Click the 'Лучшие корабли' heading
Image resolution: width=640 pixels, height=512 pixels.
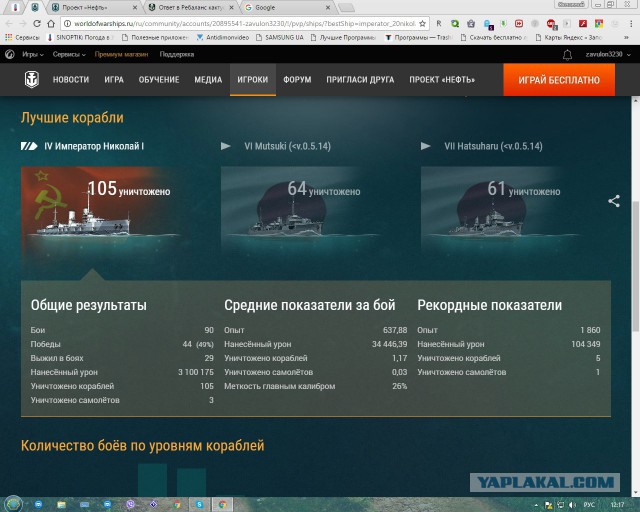coord(72,118)
